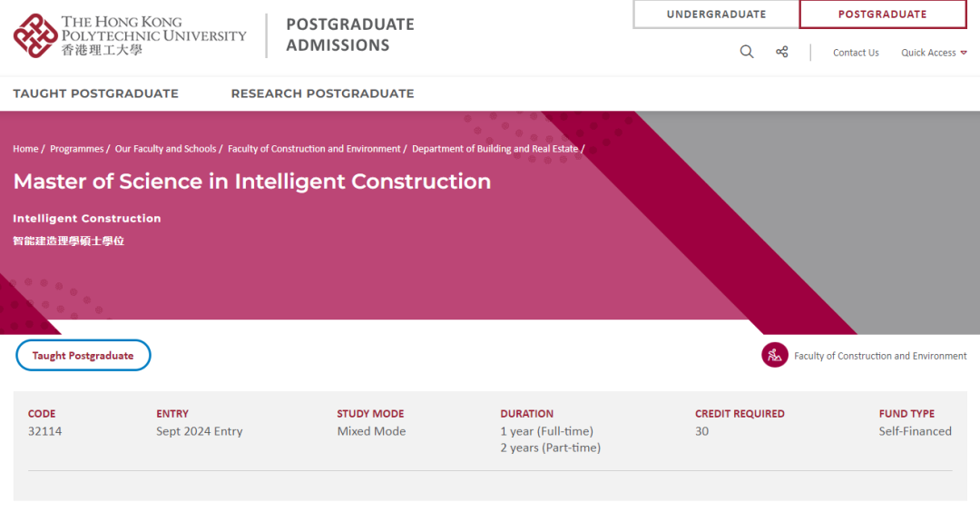Image resolution: width=980 pixels, height=512 pixels.
Task: Click the CREDIT REQUIRED label
Action: click(x=740, y=414)
